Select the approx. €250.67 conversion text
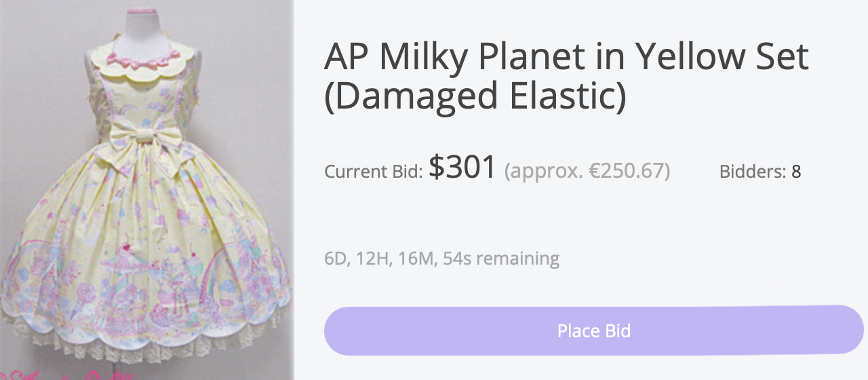The image size is (868, 380). pos(587,172)
